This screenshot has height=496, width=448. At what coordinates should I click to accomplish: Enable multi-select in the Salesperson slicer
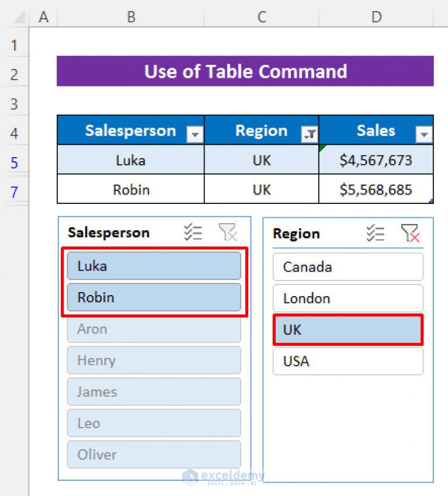pos(193,232)
